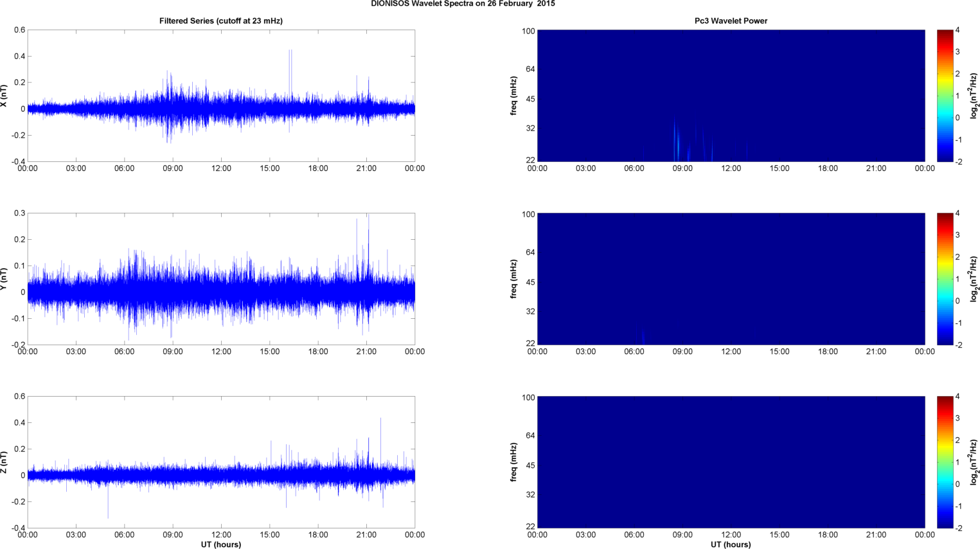Viewport: 980px width, 549px height.
Task: Click the '03:00' tick under the Z series plot
Action: coord(76,535)
